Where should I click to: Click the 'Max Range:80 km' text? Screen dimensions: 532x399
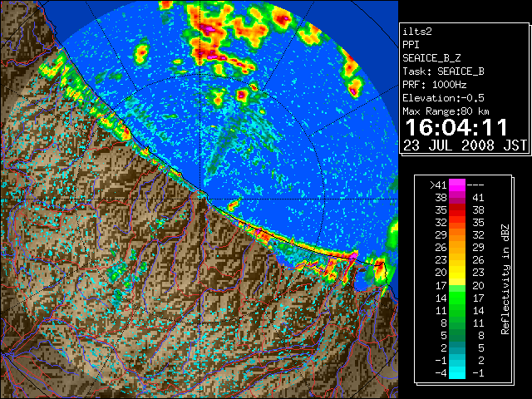(446, 111)
